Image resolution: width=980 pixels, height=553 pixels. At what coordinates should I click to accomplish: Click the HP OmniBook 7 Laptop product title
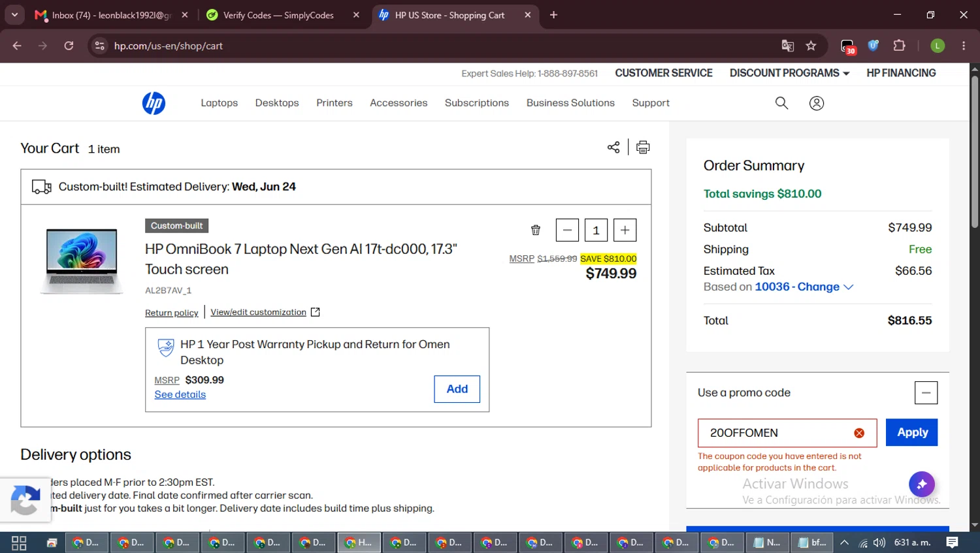301,259
